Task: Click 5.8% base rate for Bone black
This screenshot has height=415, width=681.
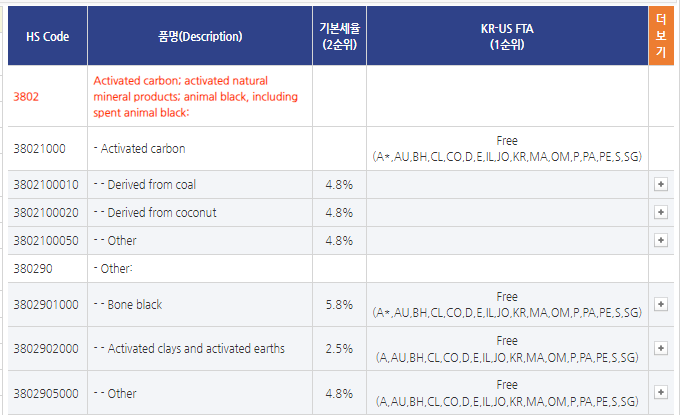Action: [340, 305]
